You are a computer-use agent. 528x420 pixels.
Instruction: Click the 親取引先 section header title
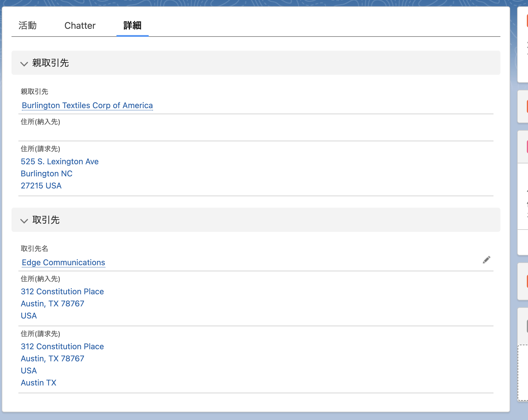[51, 63]
